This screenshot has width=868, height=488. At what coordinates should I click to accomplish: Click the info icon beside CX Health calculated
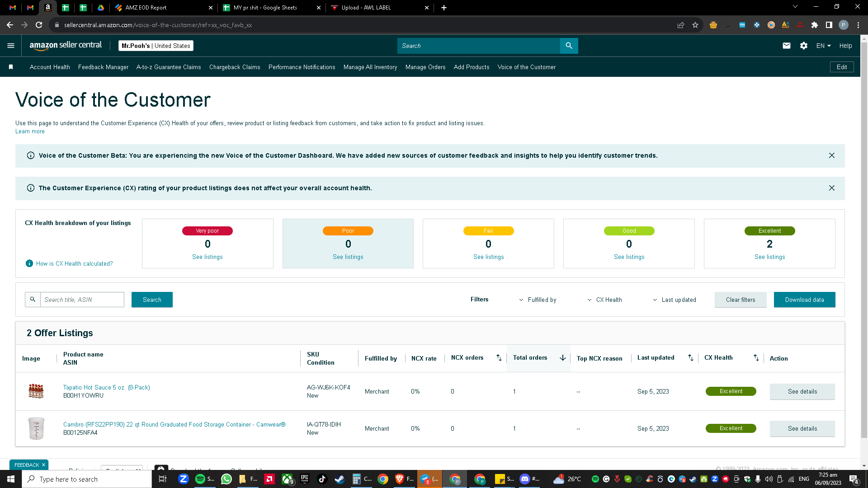[29, 263]
